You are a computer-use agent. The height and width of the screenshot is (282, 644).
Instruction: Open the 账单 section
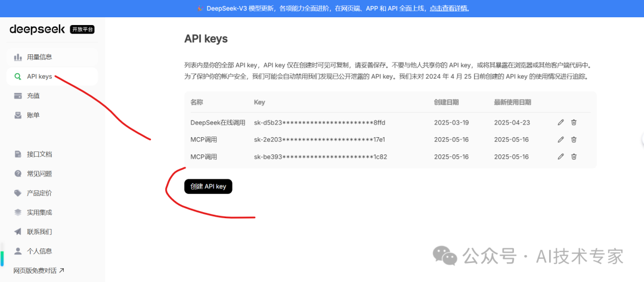click(52, 115)
